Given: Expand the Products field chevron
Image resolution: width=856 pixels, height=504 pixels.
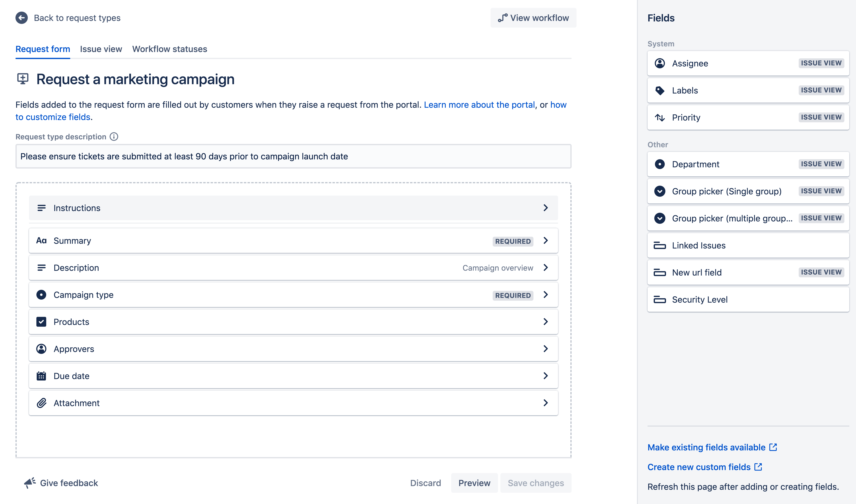Looking at the screenshot, I should [546, 322].
